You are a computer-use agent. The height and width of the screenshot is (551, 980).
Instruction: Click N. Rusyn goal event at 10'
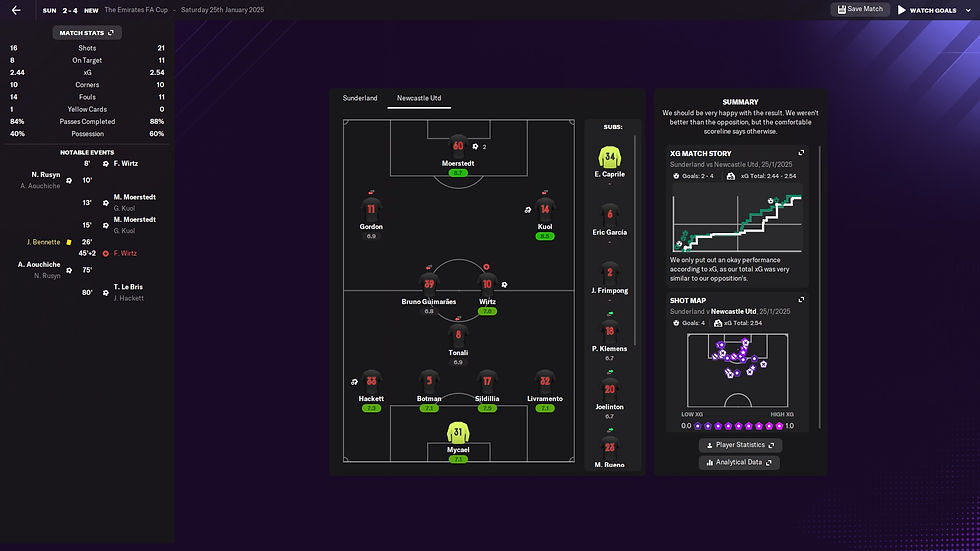[55, 180]
